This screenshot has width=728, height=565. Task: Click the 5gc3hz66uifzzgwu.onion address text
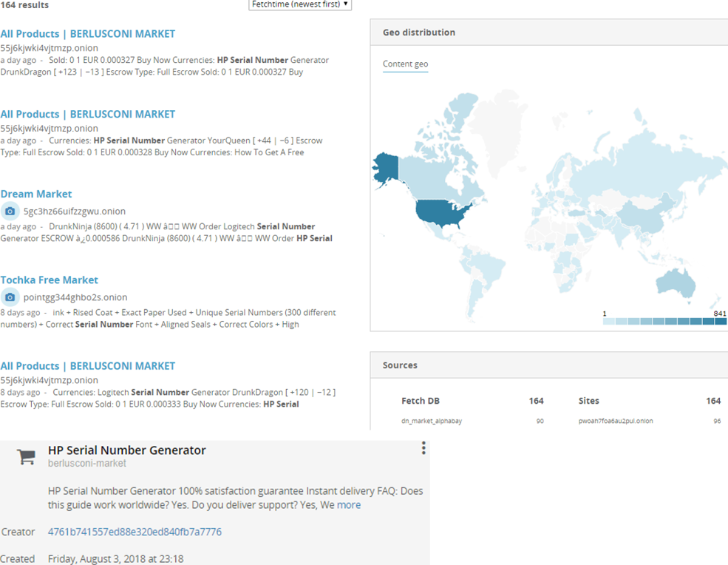(x=75, y=212)
